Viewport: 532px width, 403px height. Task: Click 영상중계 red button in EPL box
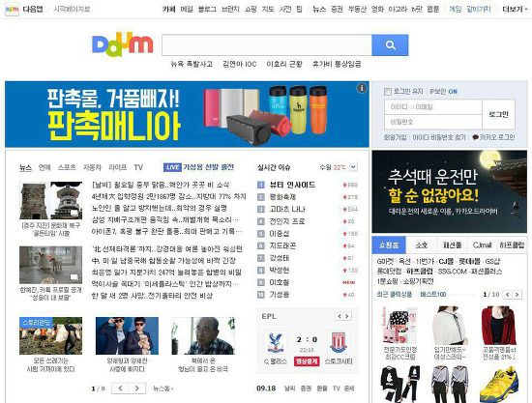point(307,361)
